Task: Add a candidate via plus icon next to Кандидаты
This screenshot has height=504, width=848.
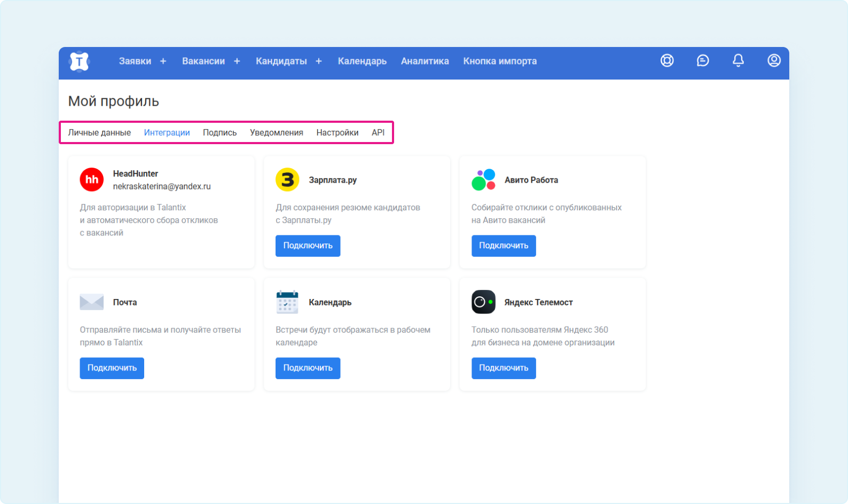Action: (x=319, y=61)
